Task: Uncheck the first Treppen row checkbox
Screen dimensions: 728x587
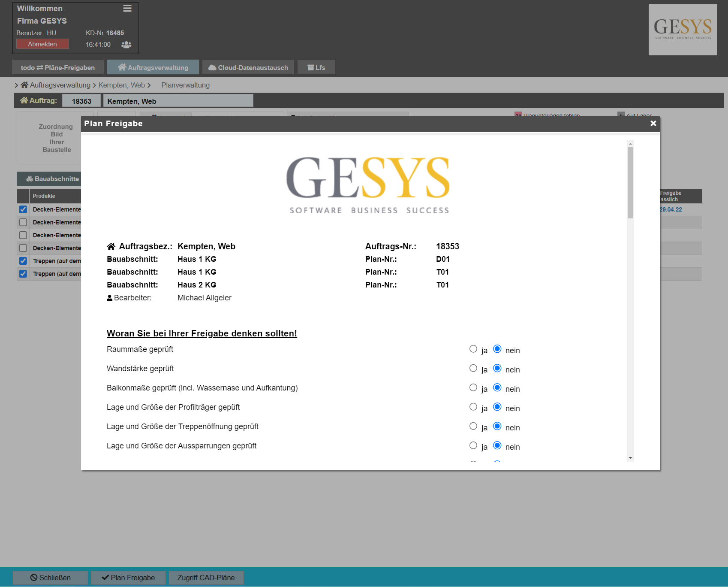Action: tap(23, 261)
